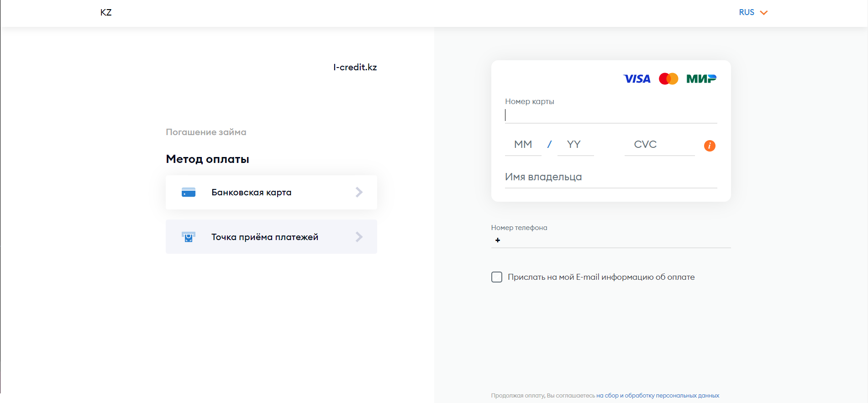Expand the Банковская карта chevron
Viewport: 868px width, 403px height.
[x=359, y=192]
